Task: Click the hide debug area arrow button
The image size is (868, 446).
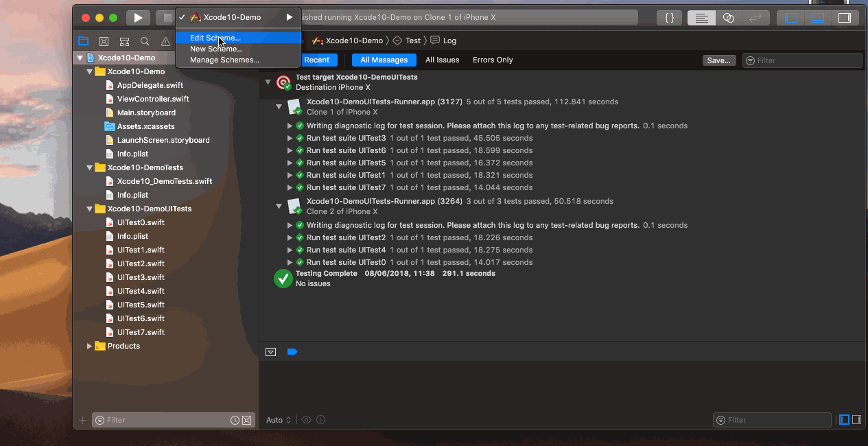Action: click(x=270, y=351)
